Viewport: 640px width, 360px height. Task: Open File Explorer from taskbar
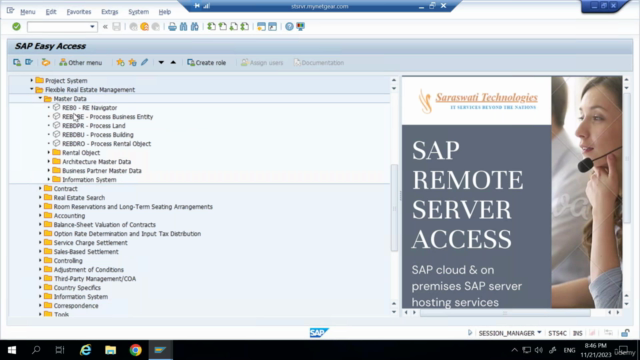click(x=110, y=350)
